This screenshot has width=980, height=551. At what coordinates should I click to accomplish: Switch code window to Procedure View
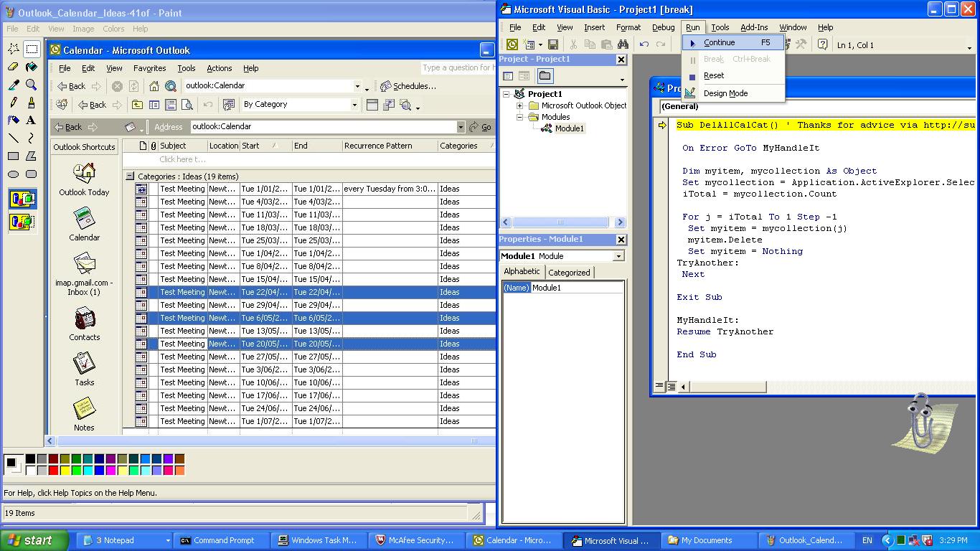[659, 387]
